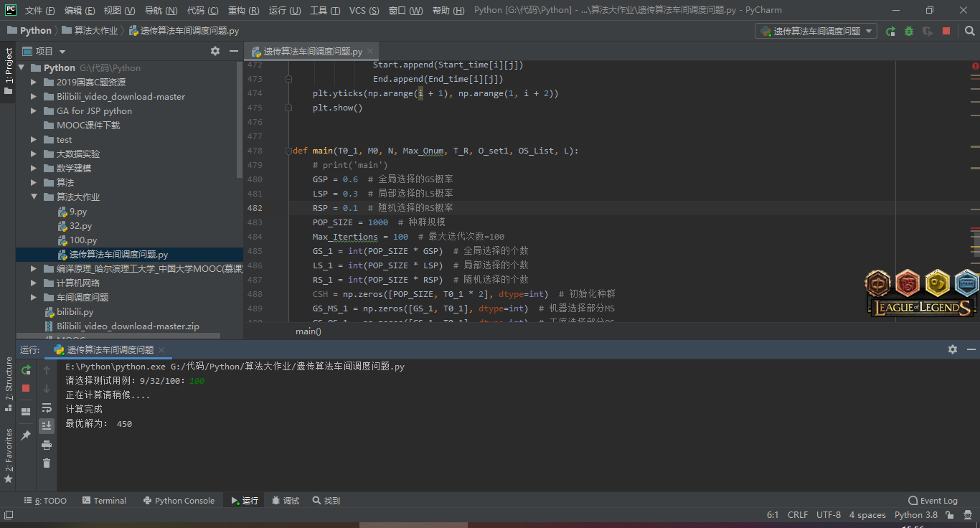
Task: Click the red Stop button in top toolbar
Action: click(946, 31)
